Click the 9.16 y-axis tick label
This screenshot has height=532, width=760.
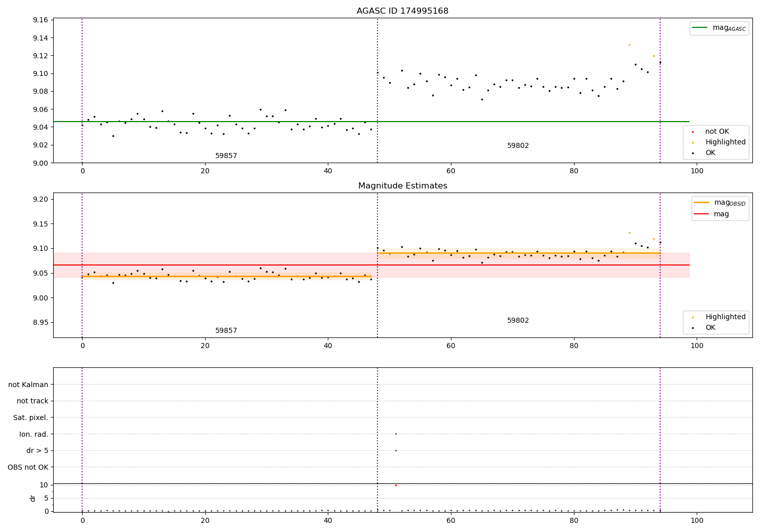[40, 20]
